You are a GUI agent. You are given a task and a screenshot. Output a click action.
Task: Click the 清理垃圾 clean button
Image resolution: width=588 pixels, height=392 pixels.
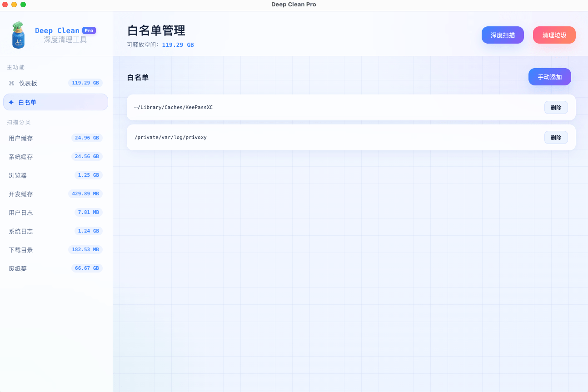554,35
